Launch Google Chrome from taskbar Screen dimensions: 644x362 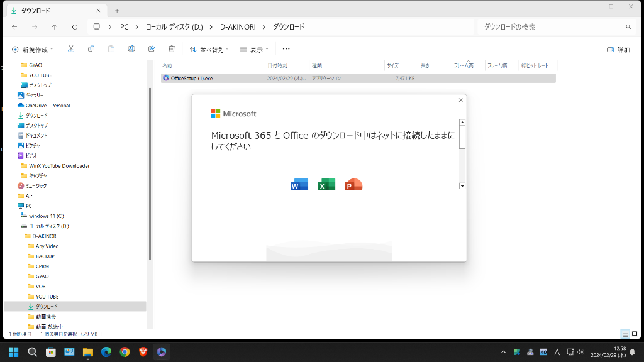point(125,352)
